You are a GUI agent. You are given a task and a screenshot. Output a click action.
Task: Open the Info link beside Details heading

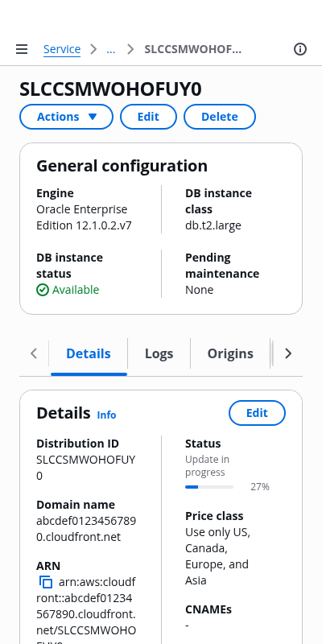pos(106,415)
